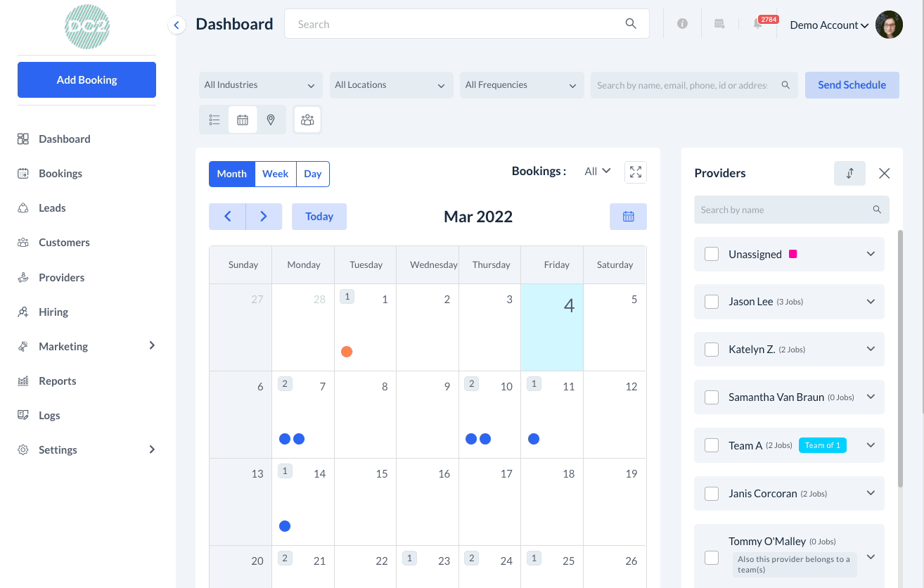The image size is (924, 588).
Task: Click the Customers icon in sidebar
Action: pos(23,243)
